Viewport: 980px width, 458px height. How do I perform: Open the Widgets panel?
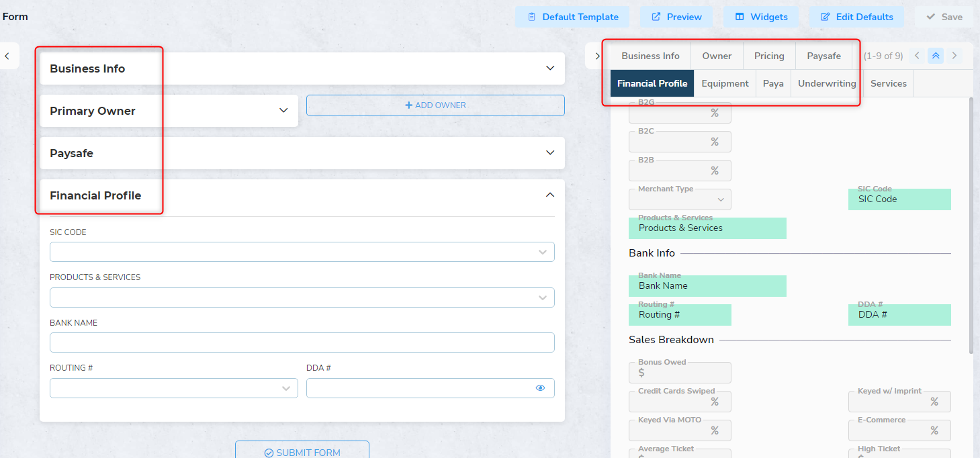(x=760, y=17)
